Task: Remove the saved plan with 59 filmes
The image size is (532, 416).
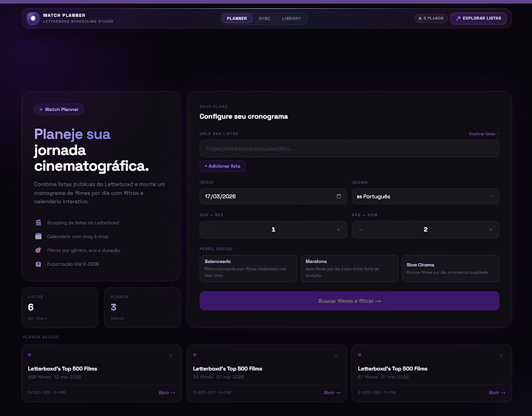Action: tap(336, 356)
